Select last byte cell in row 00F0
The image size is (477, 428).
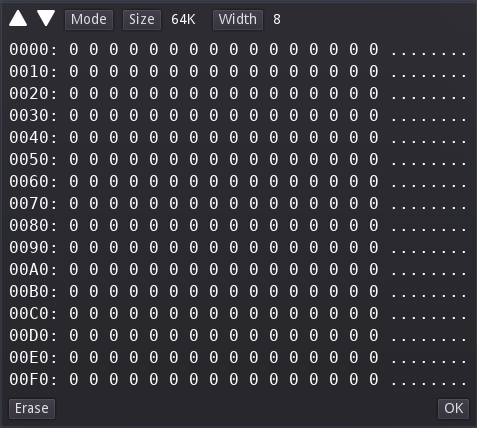coord(374,380)
